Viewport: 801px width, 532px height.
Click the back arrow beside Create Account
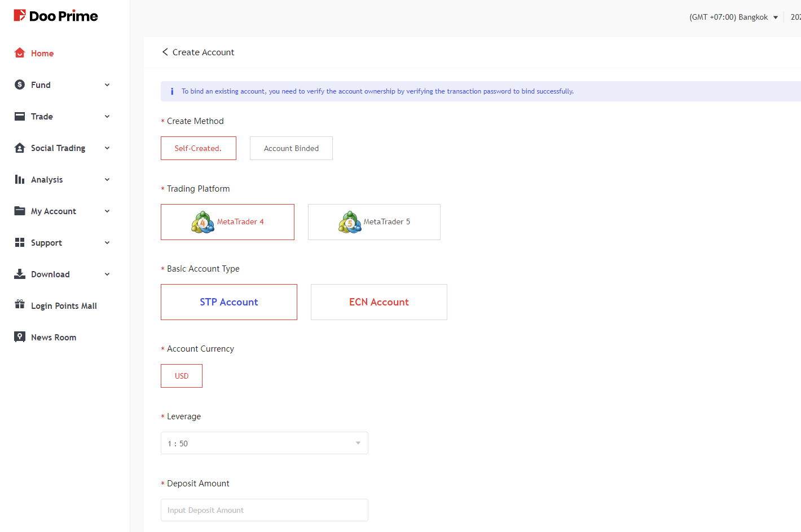click(165, 52)
